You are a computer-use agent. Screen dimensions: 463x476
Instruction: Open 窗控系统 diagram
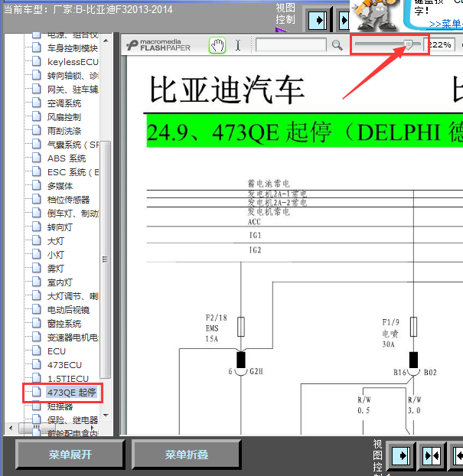pos(64,324)
